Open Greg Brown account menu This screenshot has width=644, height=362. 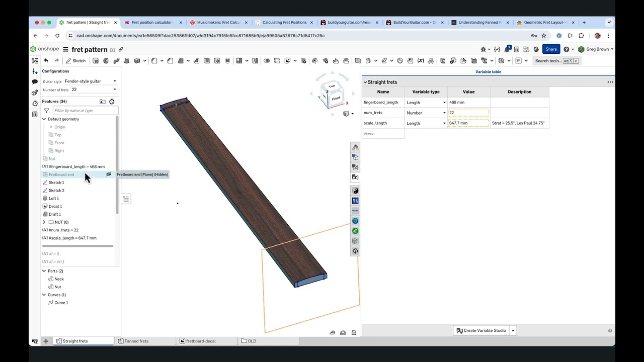click(596, 49)
